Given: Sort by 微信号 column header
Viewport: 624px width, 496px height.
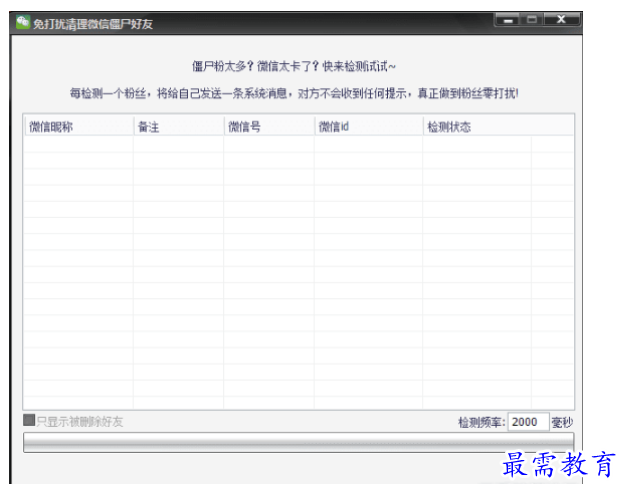Looking at the screenshot, I should click(269, 127).
